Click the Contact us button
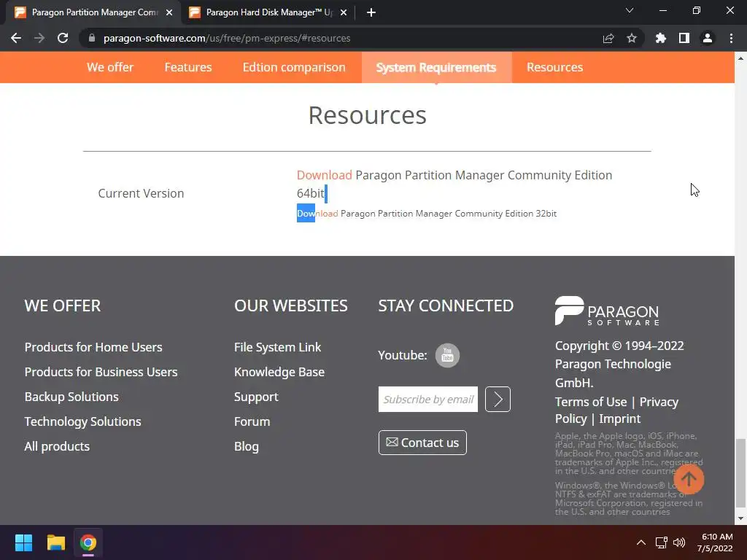This screenshot has height=560, width=747. coord(422,443)
